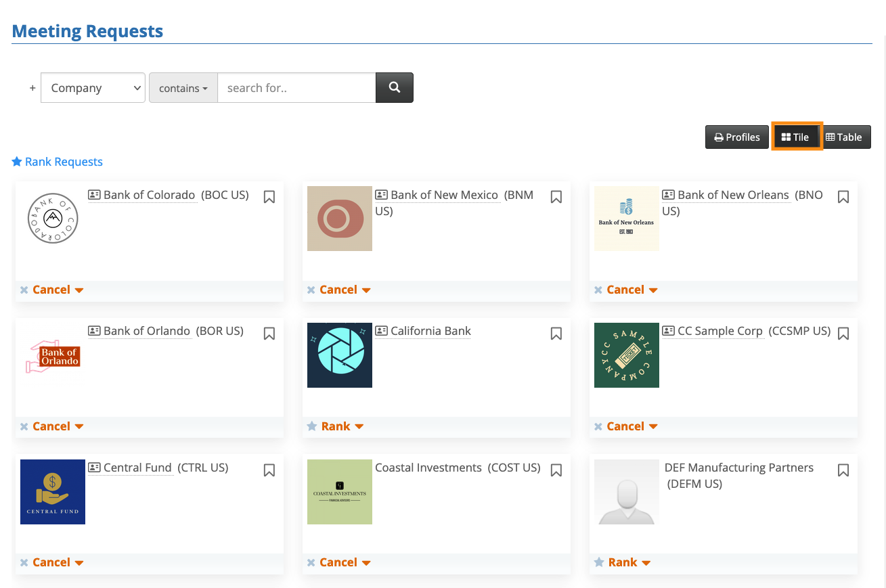Open the Bank of New Orleans company link
Screen dimensions: 886x588
[733, 195]
